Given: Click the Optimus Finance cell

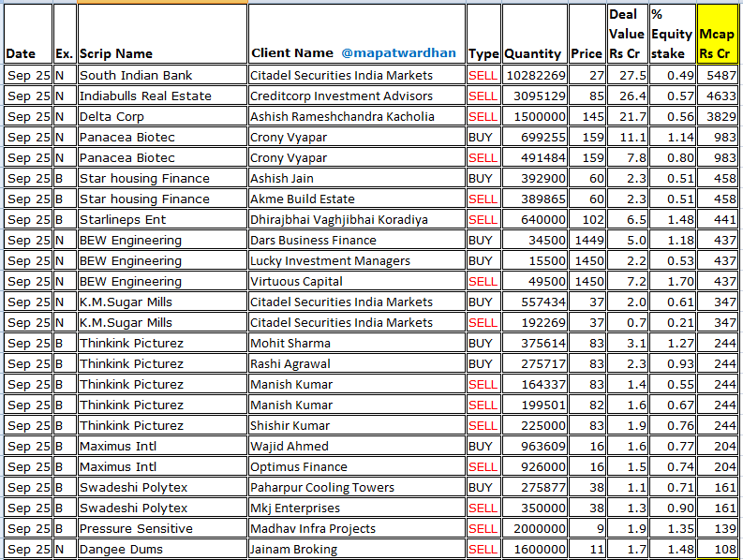Looking at the screenshot, I should click(357, 466).
